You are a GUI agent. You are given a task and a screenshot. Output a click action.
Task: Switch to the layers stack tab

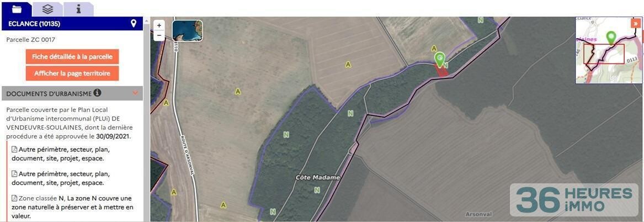(x=47, y=9)
